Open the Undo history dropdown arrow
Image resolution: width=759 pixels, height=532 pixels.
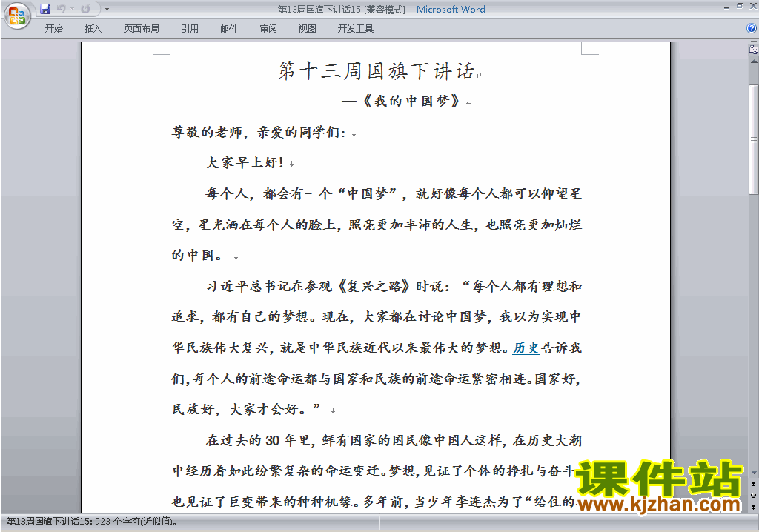72,9
